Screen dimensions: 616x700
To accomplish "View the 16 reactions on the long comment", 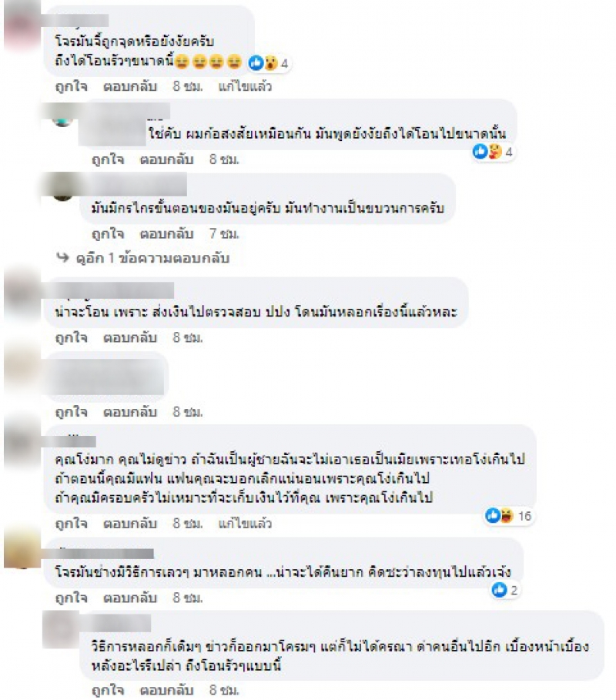I will pyautogui.click(x=508, y=516).
